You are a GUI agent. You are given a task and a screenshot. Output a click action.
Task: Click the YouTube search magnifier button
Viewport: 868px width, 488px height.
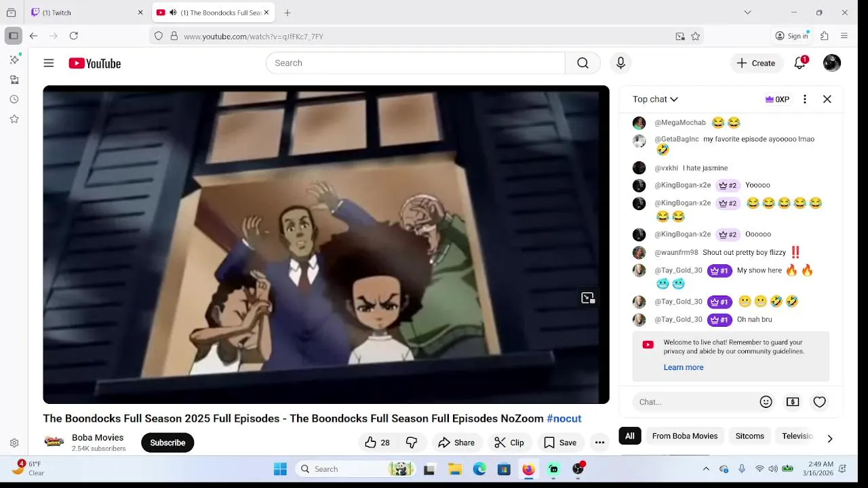(x=583, y=63)
